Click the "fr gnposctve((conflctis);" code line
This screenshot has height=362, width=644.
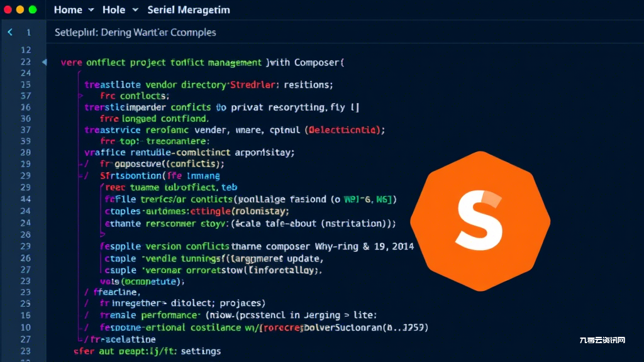point(162,164)
